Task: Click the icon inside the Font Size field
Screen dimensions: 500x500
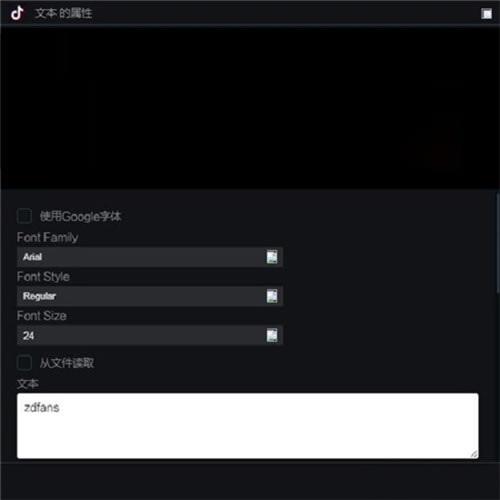Action: click(272, 335)
